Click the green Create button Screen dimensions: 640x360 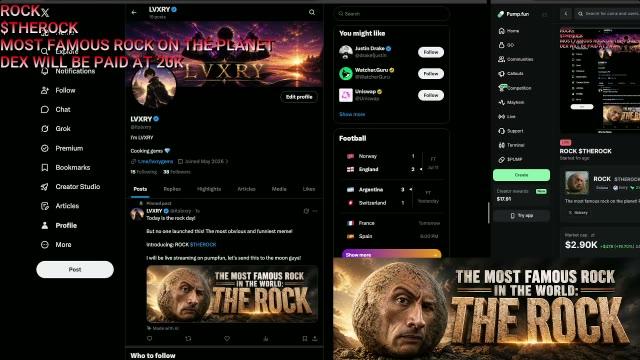click(x=521, y=175)
